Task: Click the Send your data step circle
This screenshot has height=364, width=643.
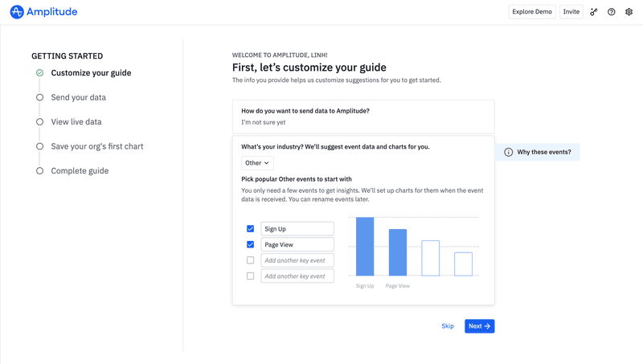Action: tap(39, 97)
